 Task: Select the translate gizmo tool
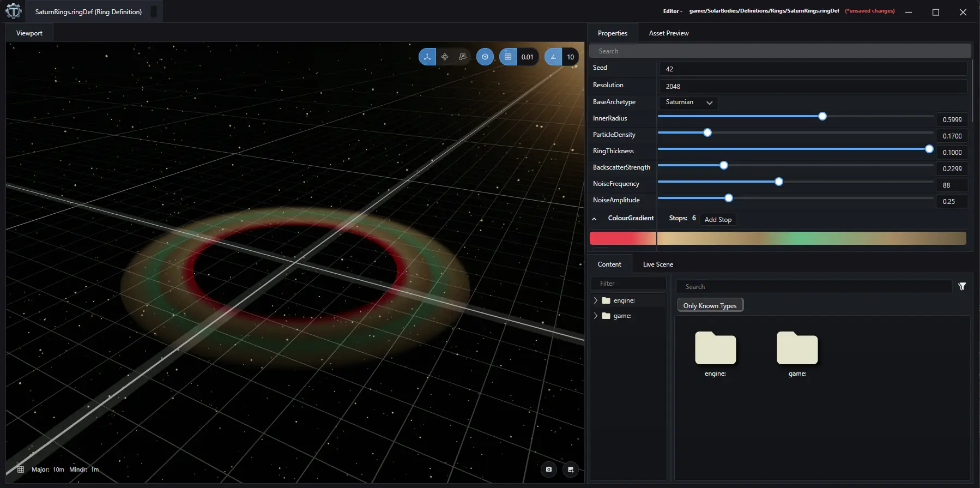tap(427, 57)
